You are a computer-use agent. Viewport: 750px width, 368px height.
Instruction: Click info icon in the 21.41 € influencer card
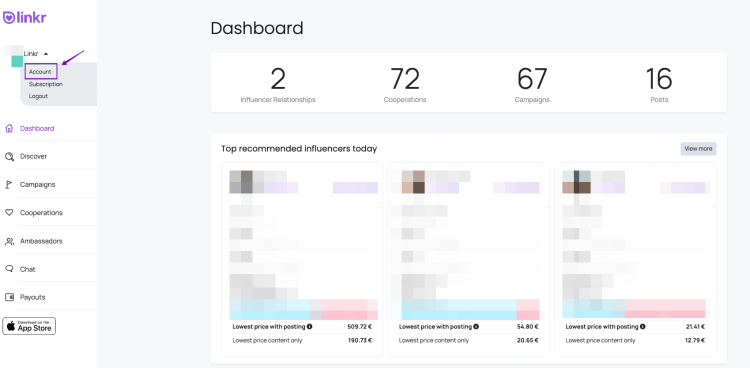pos(642,327)
